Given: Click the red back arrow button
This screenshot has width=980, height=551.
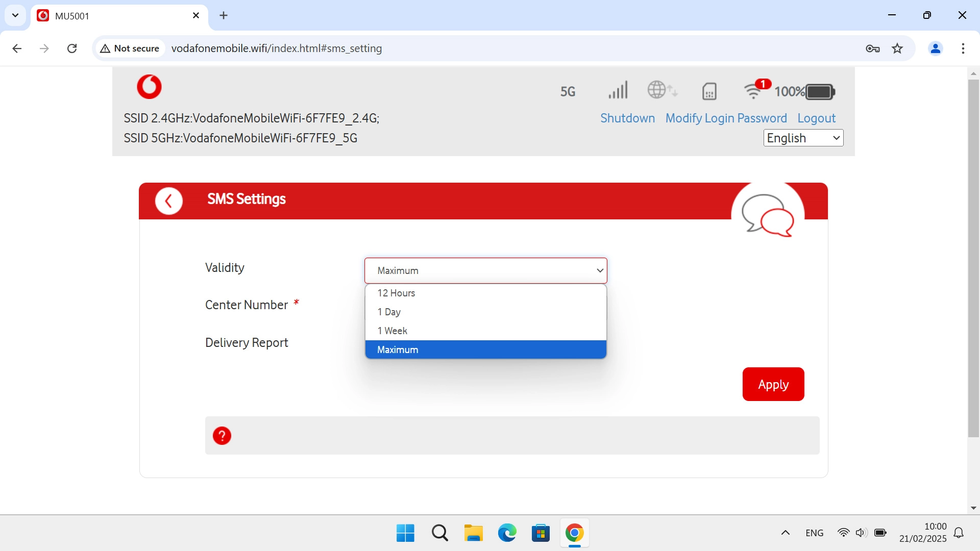Looking at the screenshot, I should tap(169, 201).
